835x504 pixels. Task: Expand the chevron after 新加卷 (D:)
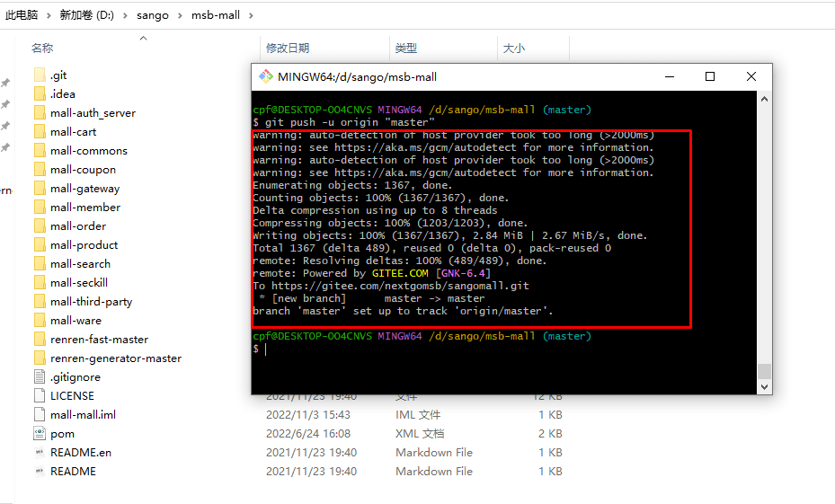click(125, 15)
